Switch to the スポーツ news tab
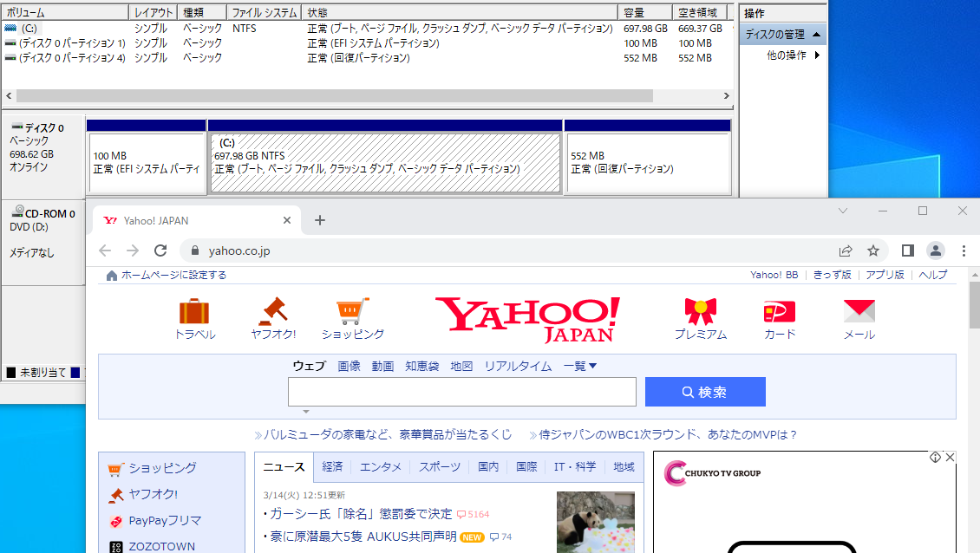980x553 pixels. pos(440,467)
